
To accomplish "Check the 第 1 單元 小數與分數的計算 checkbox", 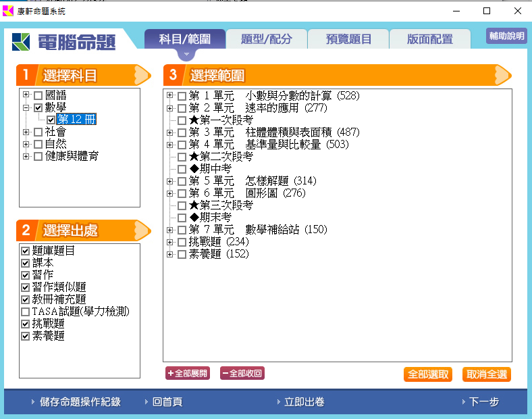I will [x=182, y=96].
